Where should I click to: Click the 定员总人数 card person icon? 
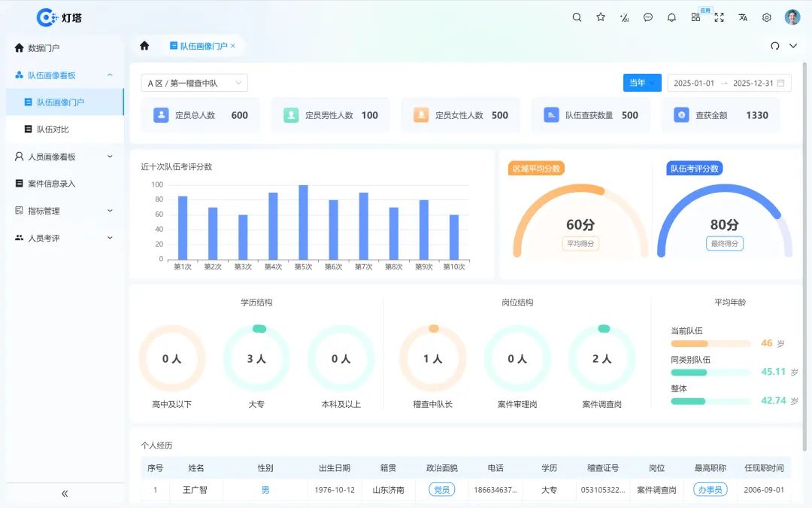161,114
